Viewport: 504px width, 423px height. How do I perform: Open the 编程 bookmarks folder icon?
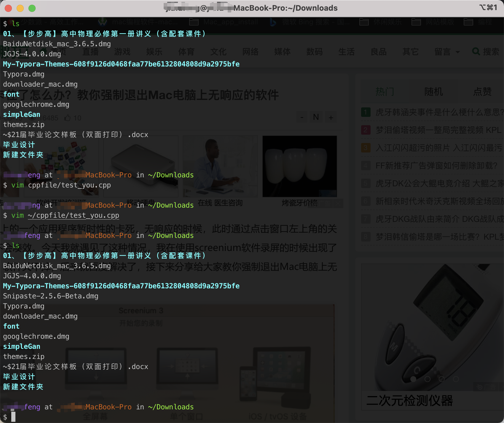click(x=469, y=22)
